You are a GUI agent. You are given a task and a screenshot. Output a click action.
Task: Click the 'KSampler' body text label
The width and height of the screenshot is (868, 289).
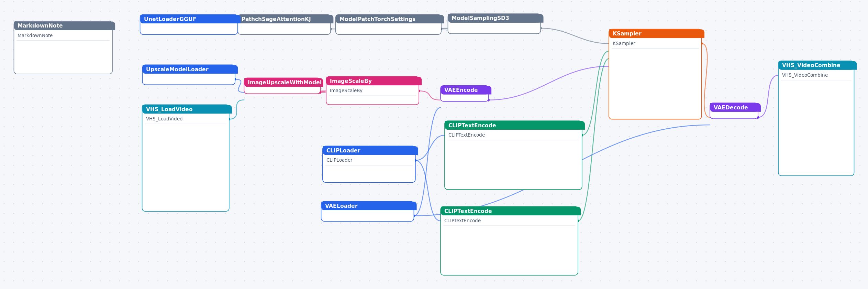coord(624,43)
